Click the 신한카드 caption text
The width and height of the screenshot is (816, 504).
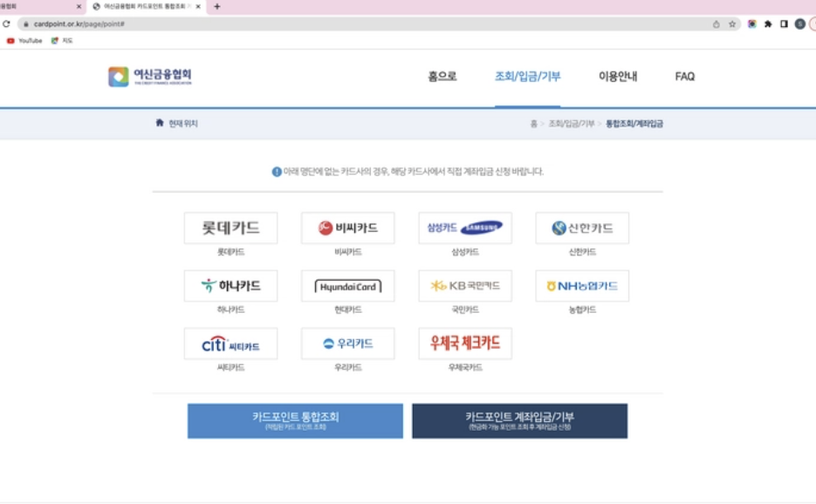click(582, 252)
